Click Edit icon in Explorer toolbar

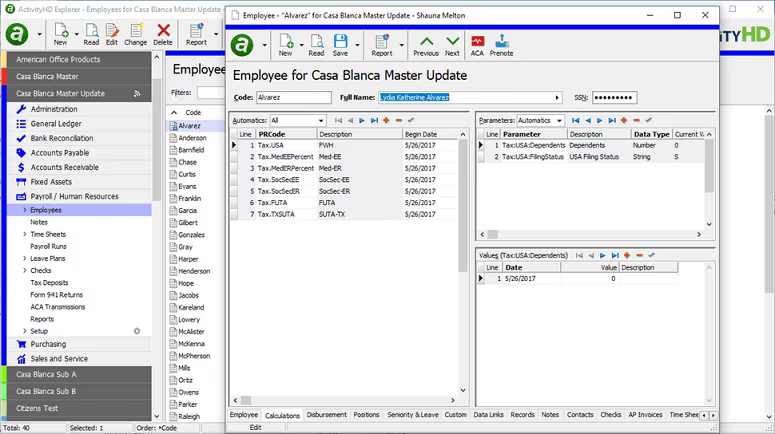(112, 35)
